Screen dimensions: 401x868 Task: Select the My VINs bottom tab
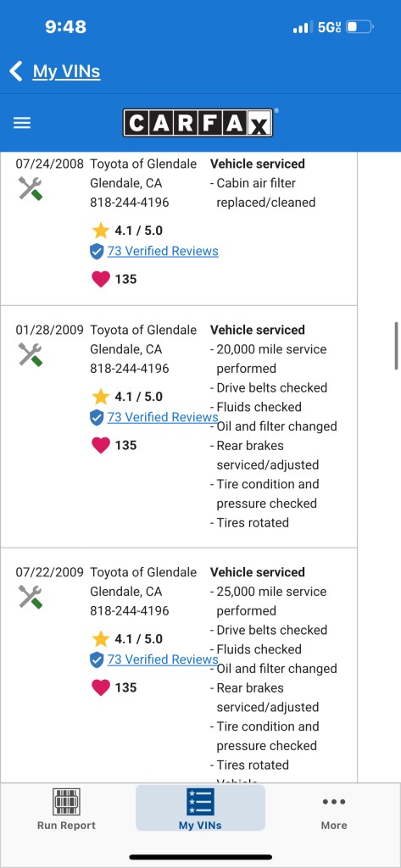pyautogui.click(x=200, y=808)
